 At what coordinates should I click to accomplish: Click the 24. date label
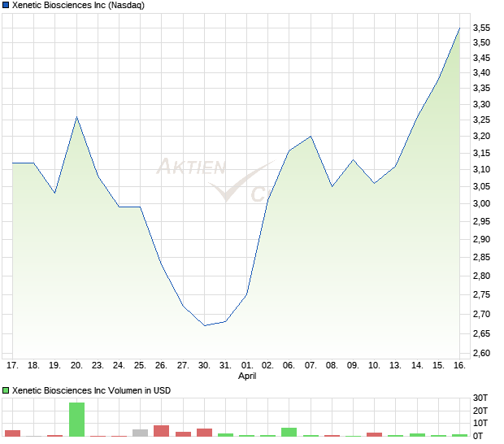pos(119,366)
